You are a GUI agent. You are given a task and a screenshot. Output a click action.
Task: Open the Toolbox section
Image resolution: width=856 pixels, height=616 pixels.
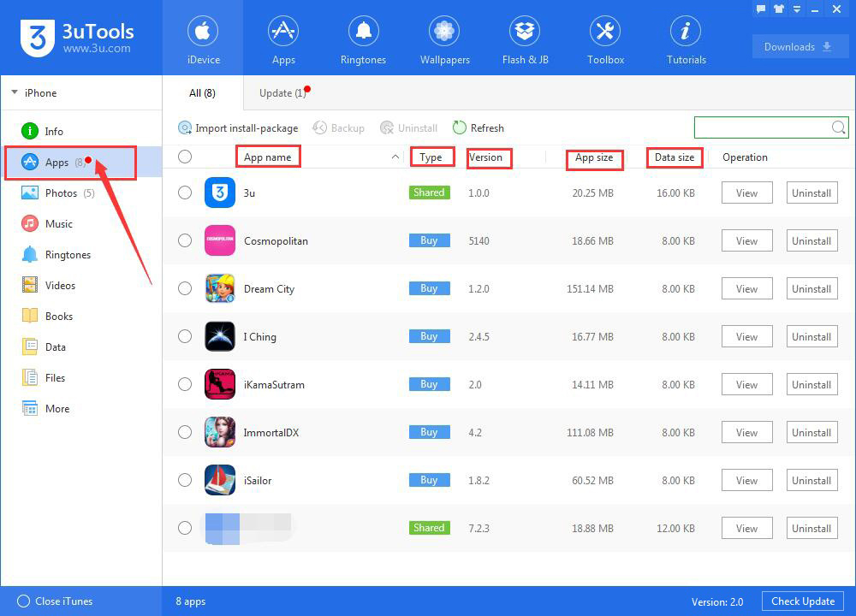pos(605,40)
